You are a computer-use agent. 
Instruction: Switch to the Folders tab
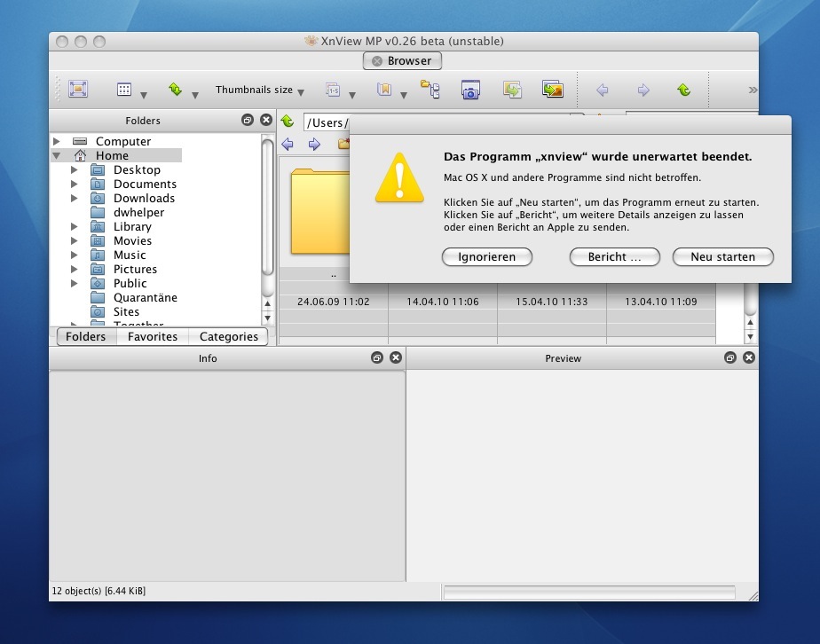pos(85,337)
